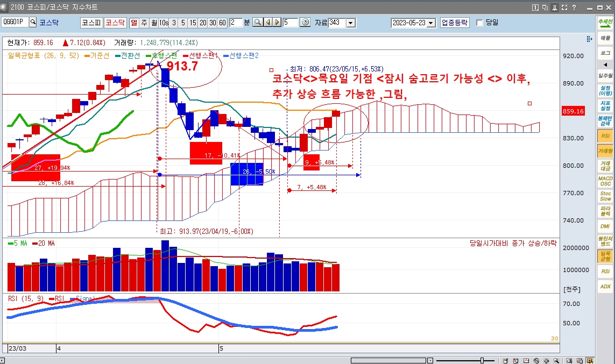Screen dimensions: 615x364
Task: Toggle the 거래대금 indicator
Action: [x=605, y=166]
